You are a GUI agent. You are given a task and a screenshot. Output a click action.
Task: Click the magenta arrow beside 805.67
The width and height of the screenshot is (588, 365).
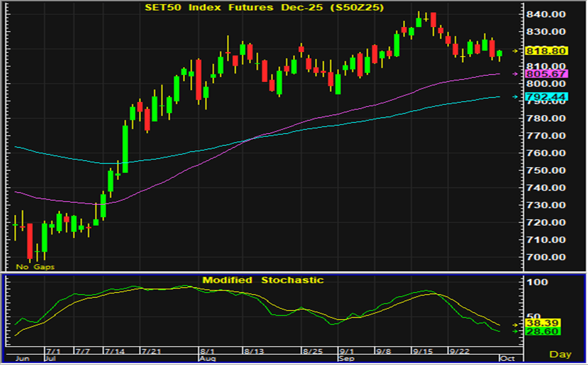[517, 74]
